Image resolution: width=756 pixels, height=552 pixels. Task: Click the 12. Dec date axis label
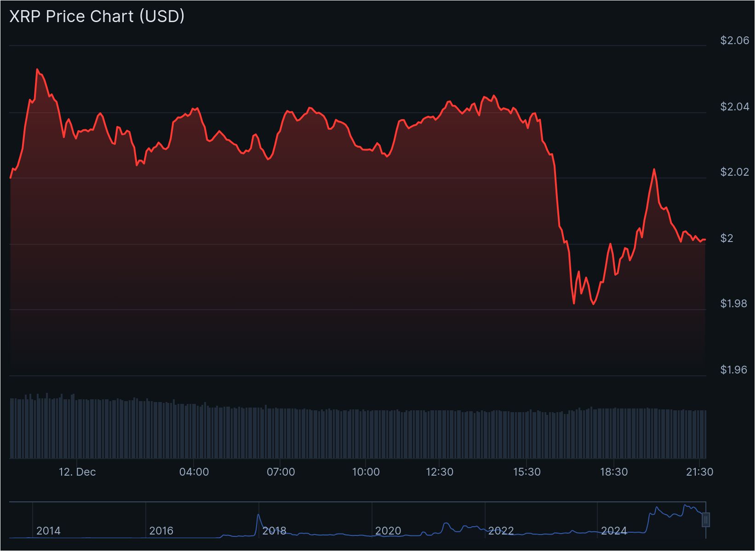pos(77,472)
